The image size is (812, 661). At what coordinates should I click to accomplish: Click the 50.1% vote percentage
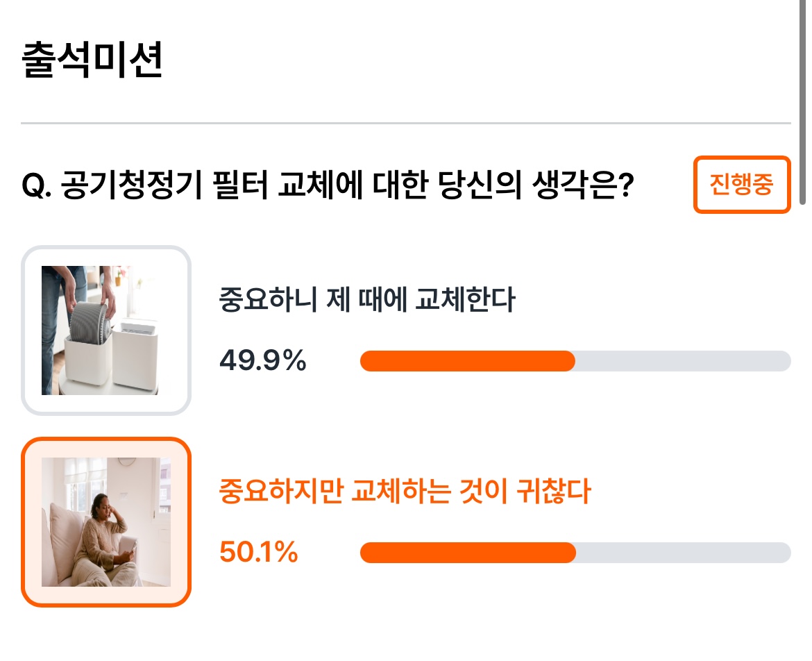(x=259, y=552)
